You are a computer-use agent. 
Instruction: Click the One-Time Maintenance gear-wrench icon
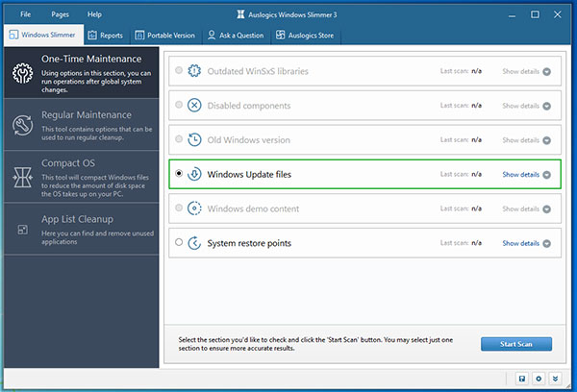pos(22,73)
